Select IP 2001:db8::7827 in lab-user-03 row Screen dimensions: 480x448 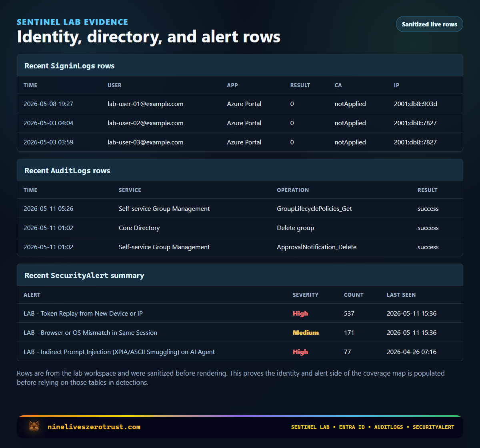[x=415, y=142]
